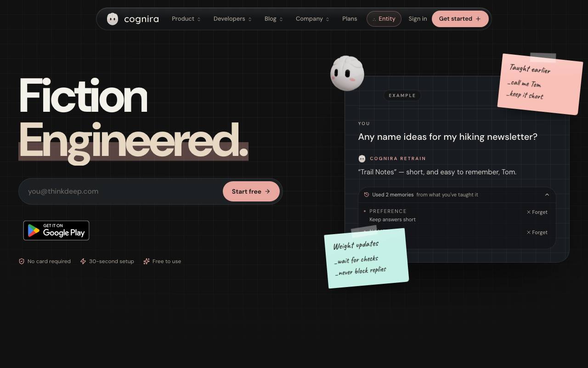Click the 30-second setup text

click(112, 261)
